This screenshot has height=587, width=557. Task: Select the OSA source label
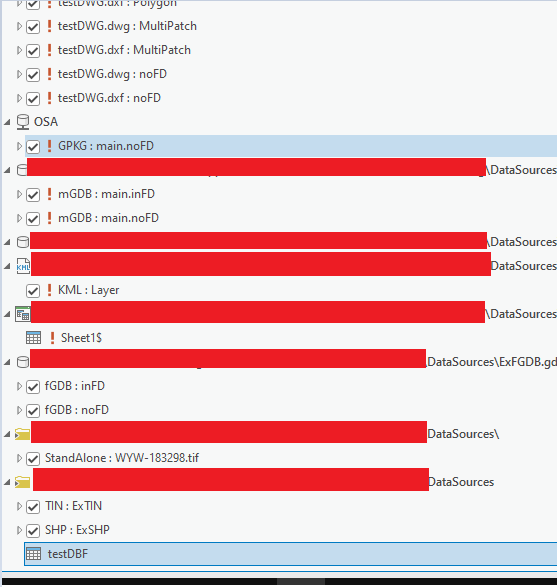pos(46,122)
